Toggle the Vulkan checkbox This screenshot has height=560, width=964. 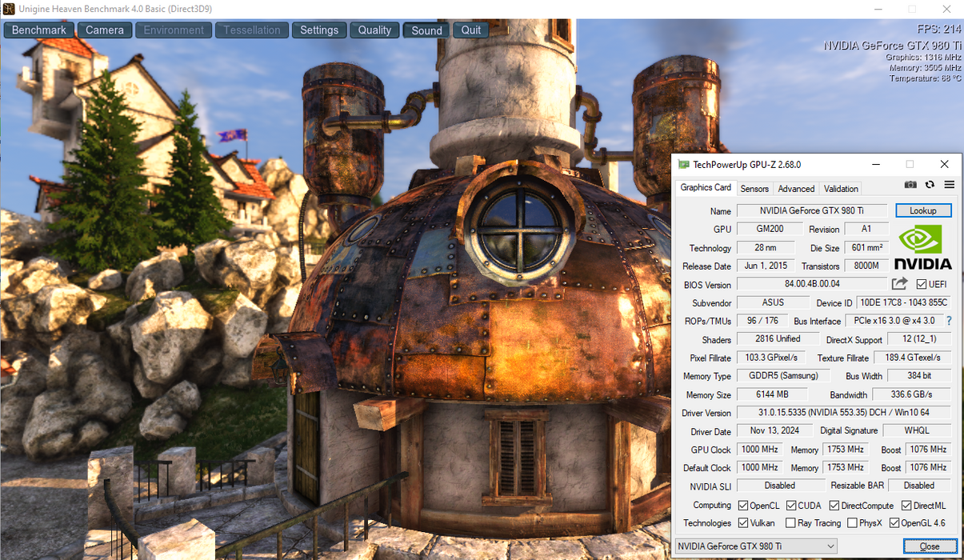click(743, 523)
